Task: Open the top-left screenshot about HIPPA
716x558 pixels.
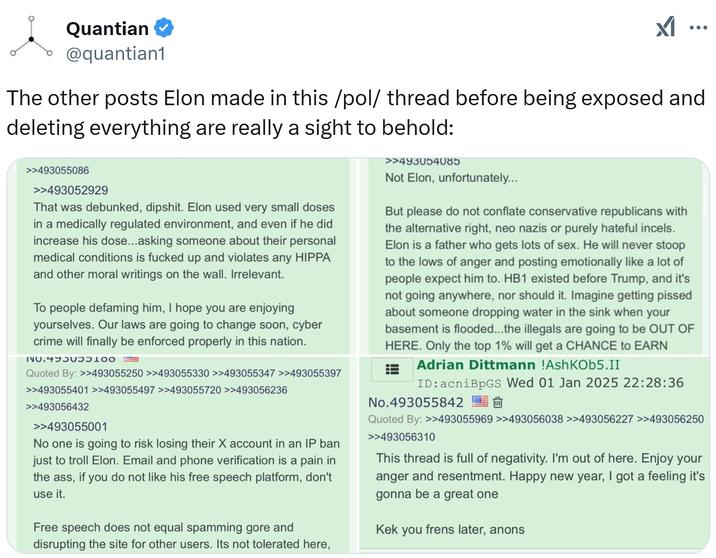Action: pyautogui.click(x=179, y=255)
